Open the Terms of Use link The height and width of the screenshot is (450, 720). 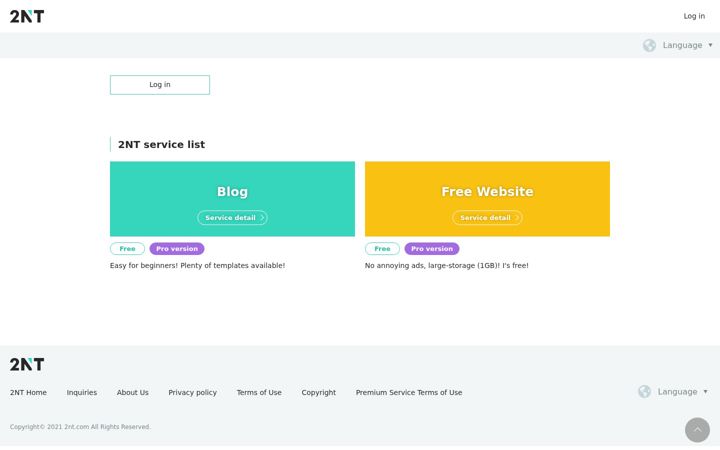(x=259, y=393)
